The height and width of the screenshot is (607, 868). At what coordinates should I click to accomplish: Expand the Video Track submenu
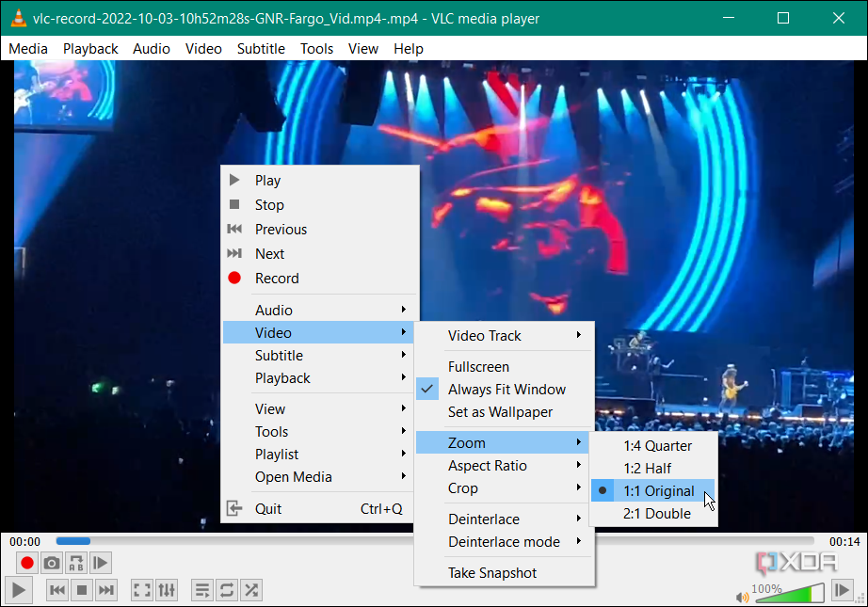pos(505,335)
